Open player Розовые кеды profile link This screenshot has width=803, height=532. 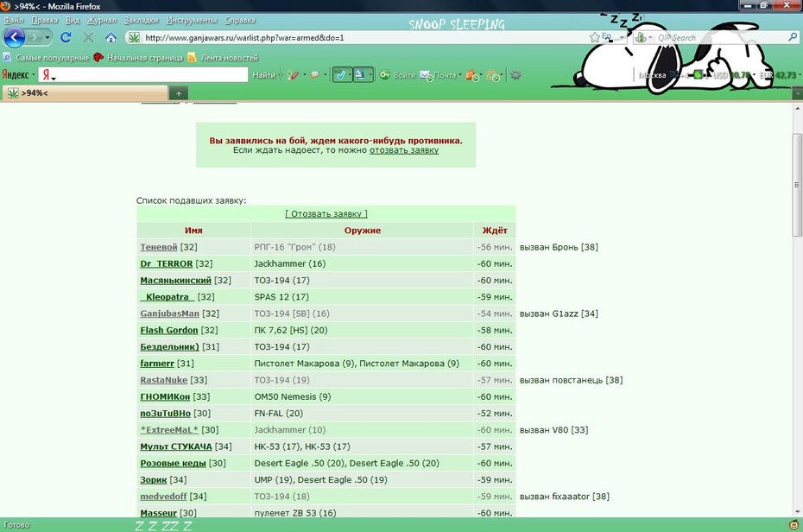click(x=173, y=464)
